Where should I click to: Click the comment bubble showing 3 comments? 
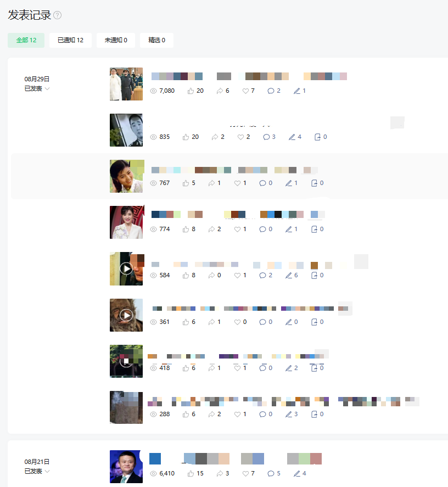click(266, 137)
